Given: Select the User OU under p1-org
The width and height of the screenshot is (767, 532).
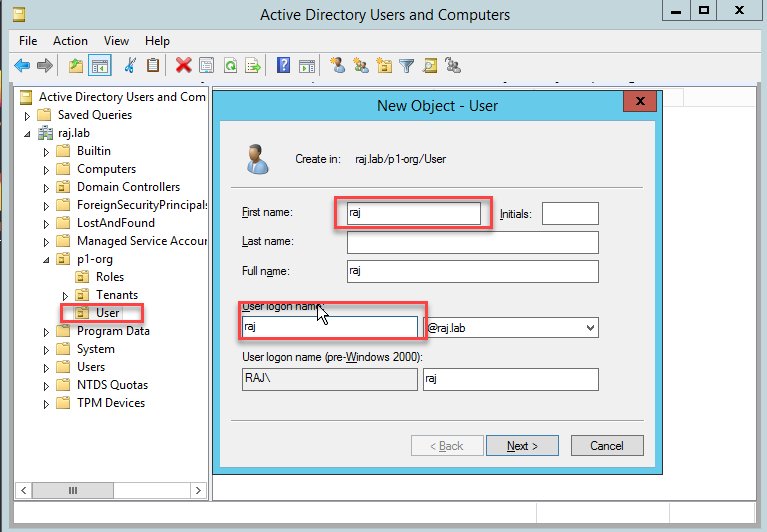Looking at the screenshot, I should tap(107, 313).
